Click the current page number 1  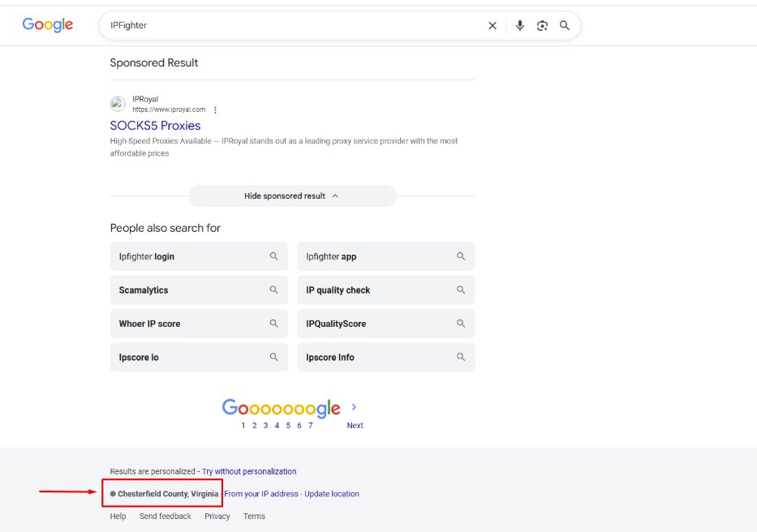point(243,425)
